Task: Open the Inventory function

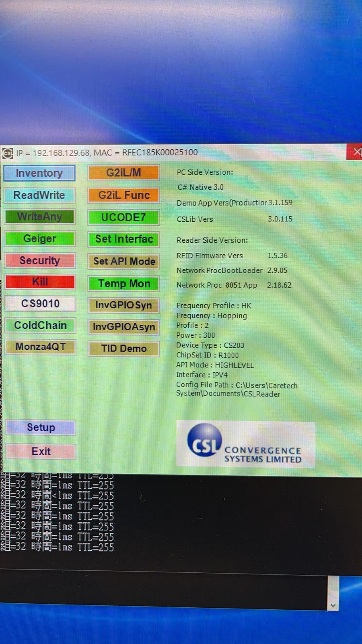Action: pos(39,173)
